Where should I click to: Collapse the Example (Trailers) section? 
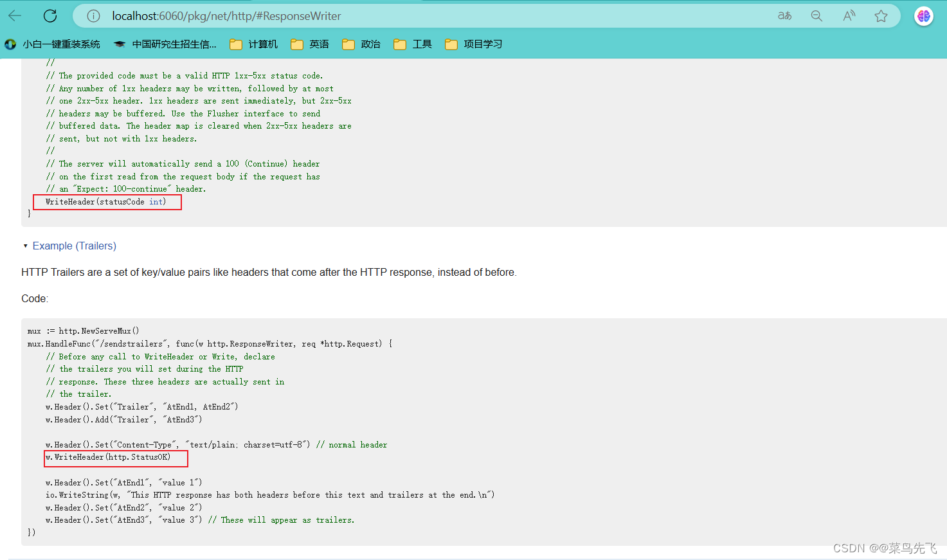click(x=69, y=246)
